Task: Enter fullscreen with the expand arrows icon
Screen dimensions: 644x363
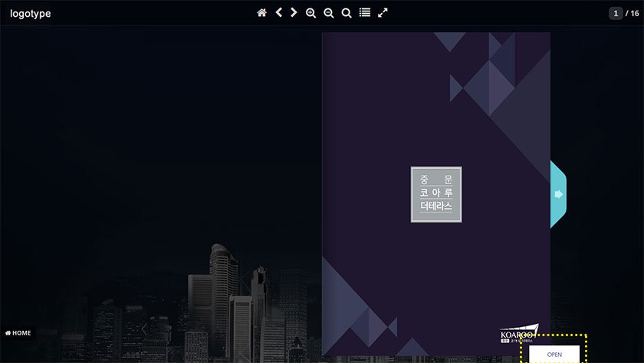Action: 383,13
